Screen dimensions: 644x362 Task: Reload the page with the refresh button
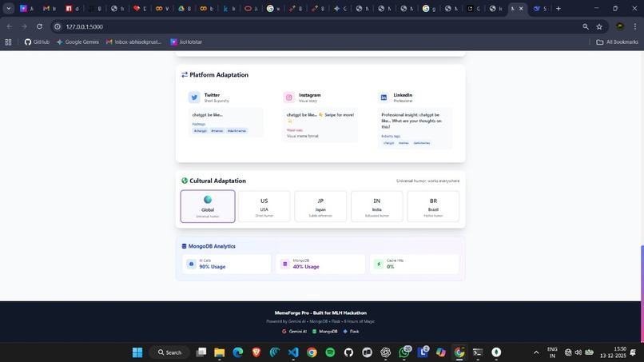point(39,26)
